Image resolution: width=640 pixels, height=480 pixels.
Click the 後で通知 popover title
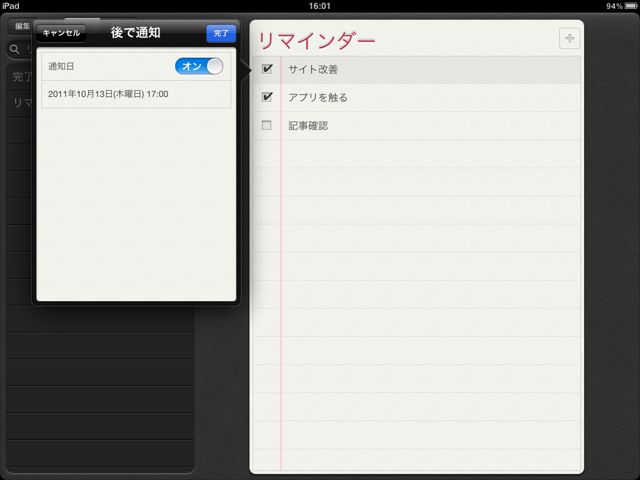pyautogui.click(x=136, y=33)
